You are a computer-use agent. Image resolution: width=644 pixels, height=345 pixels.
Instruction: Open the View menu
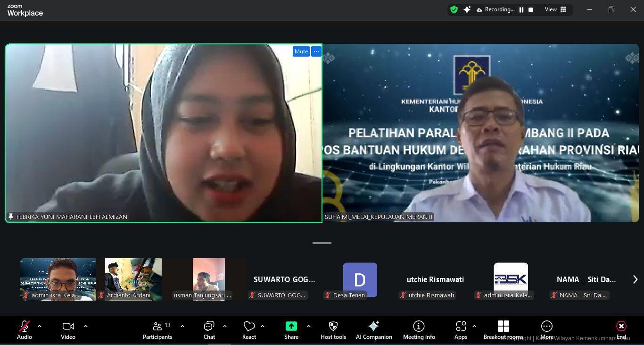[x=550, y=9]
